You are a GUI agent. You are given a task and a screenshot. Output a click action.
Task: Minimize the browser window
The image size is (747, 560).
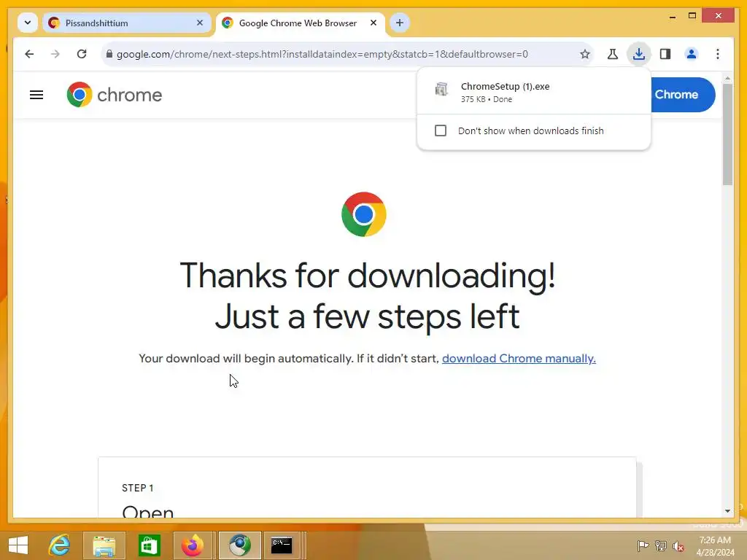[x=672, y=16]
